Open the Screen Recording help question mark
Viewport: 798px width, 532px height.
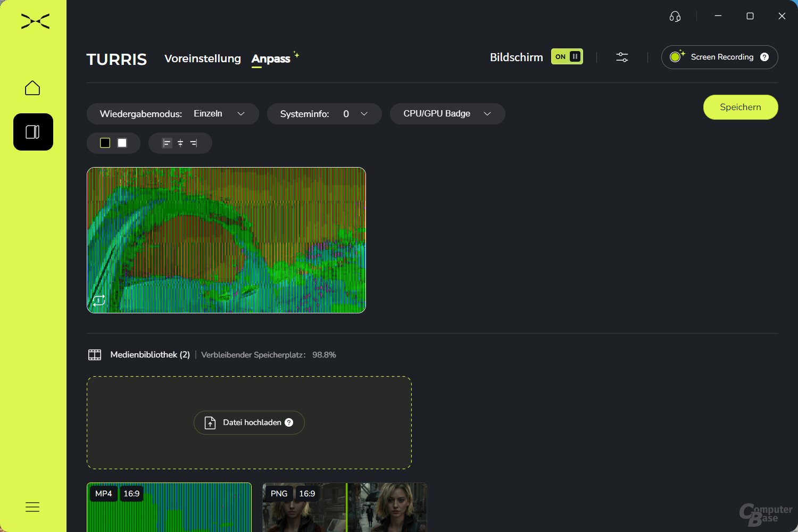[x=764, y=57]
